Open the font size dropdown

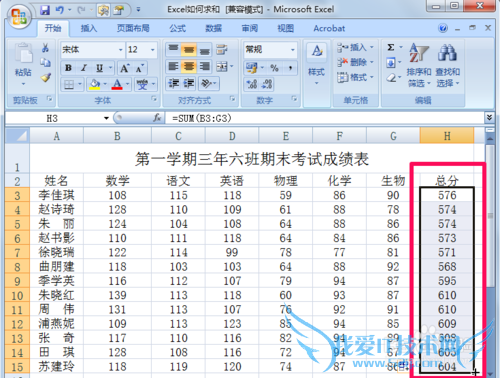[152, 50]
